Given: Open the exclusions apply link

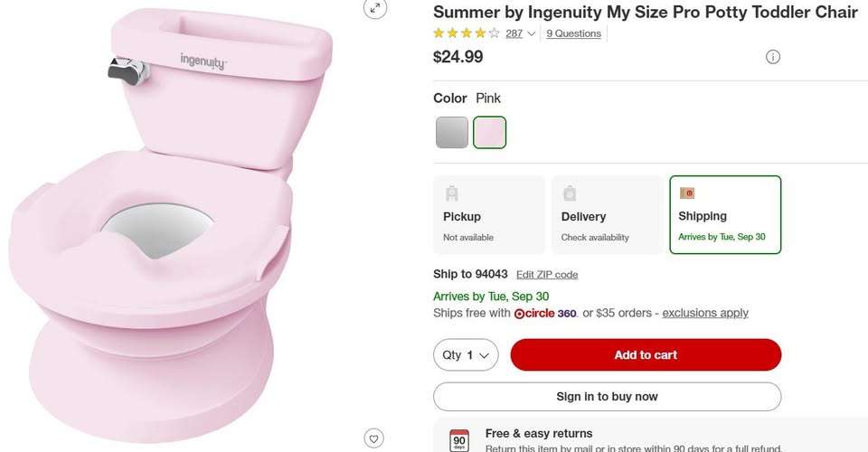Looking at the screenshot, I should [x=705, y=314].
